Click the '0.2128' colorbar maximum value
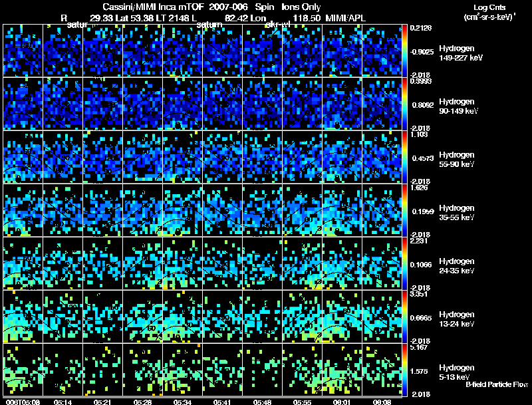 pos(421,28)
